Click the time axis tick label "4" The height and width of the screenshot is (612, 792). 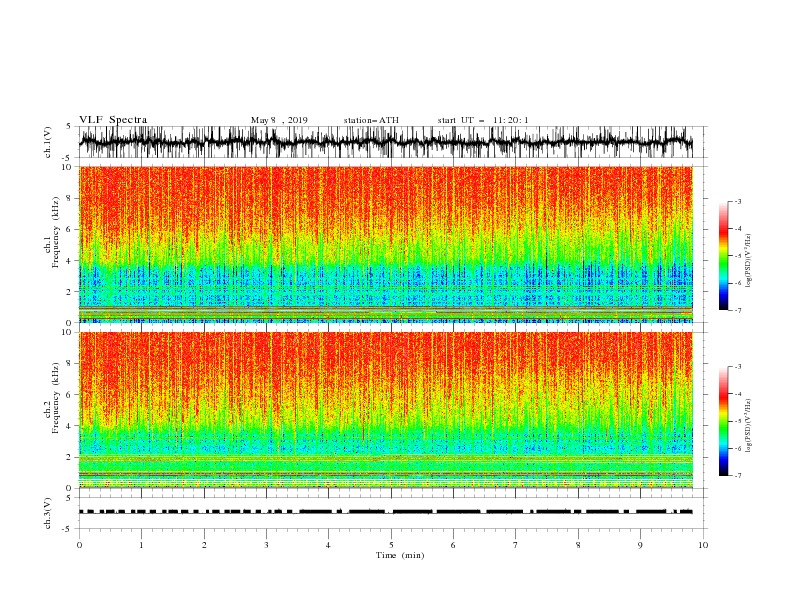328,545
